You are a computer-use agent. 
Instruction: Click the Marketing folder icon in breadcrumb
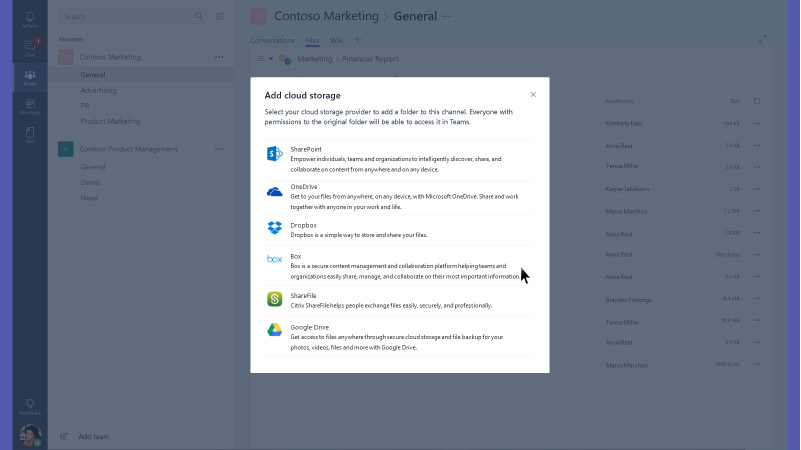coord(285,59)
